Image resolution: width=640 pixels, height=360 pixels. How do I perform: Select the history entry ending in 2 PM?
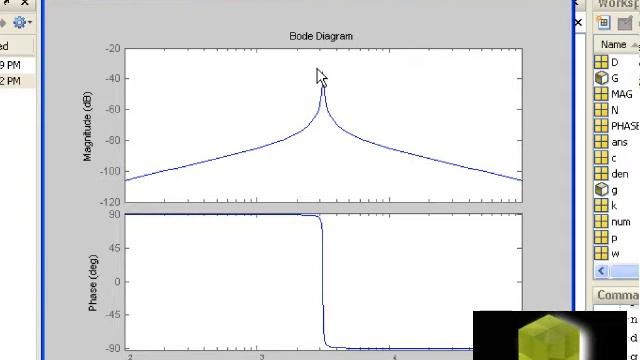tap(10, 81)
